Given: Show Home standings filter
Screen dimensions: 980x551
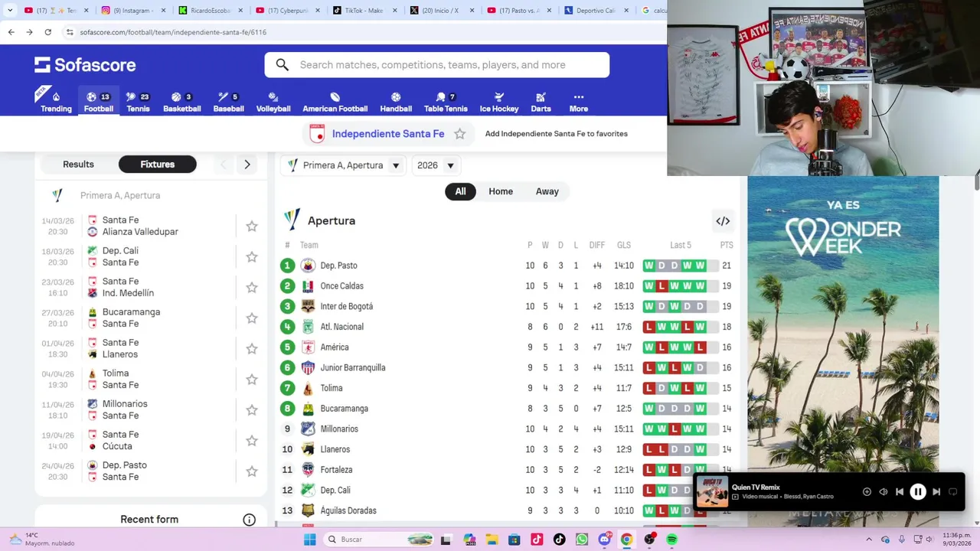Looking at the screenshot, I should pyautogui.click(x=501, y=191).
